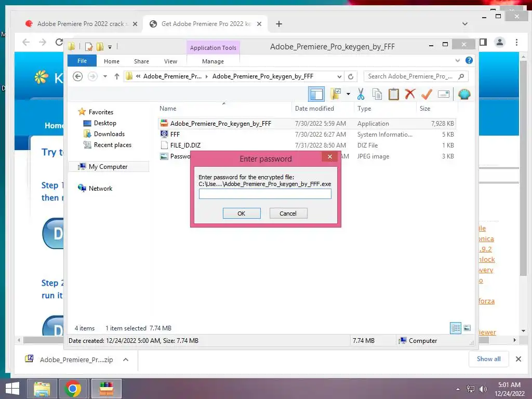The height and width of the screenshot is (399, 532).
Task: Toggle the preview pane layout icon
Action: pyautogui.click(x=316, y=94)
